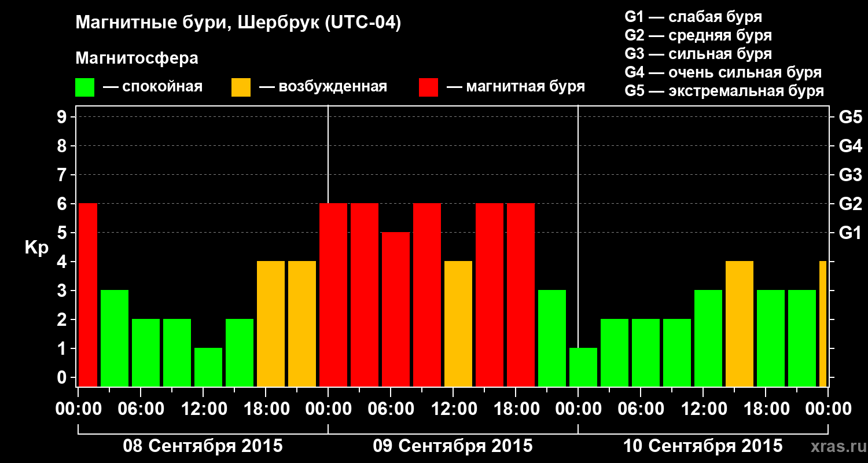The width and height of the screenshot is (868, 463).
Task: Click the '06:00' time label under 10 Сентября
Action: coord(641,409)
